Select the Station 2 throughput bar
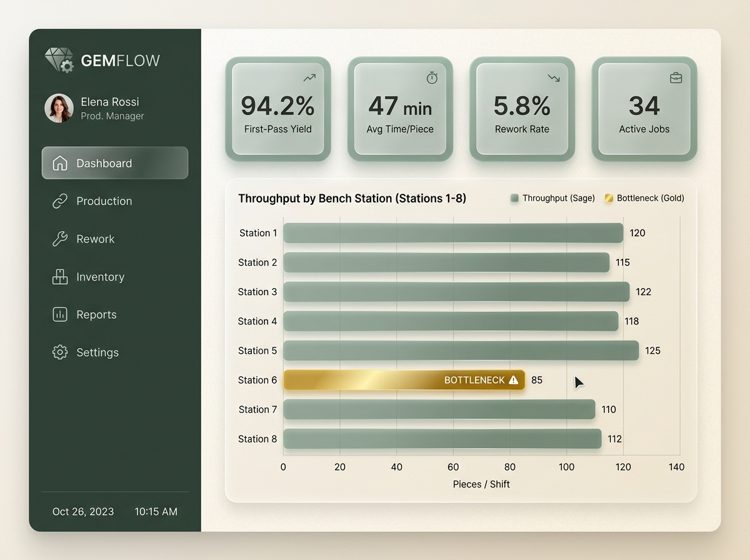This screenshot has height=560, width=750. coord(446,262)
